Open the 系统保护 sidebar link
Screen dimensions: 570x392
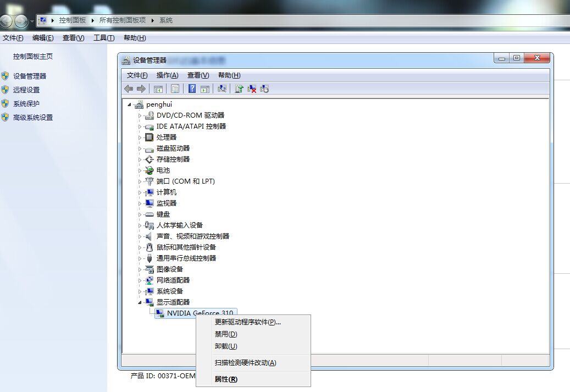[x=26, y=104]
